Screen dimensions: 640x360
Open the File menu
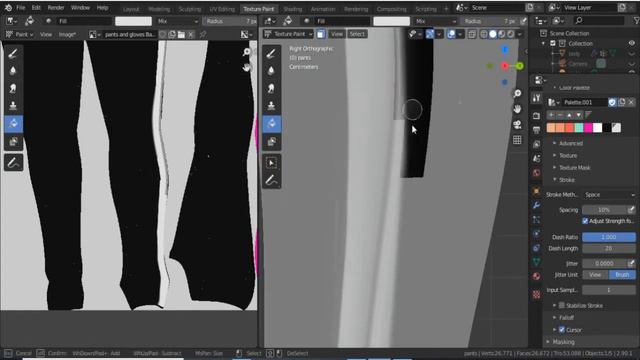click(x=20, y=8)
